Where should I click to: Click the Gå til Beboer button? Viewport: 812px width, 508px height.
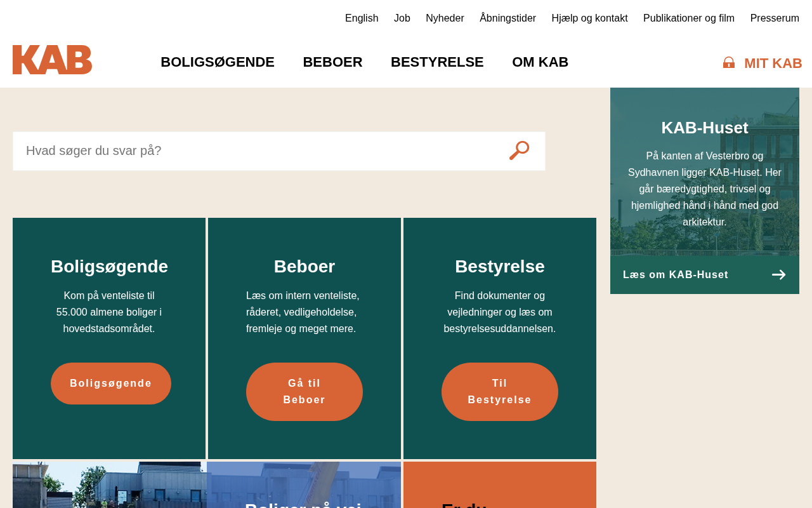(x=304, y=392)
